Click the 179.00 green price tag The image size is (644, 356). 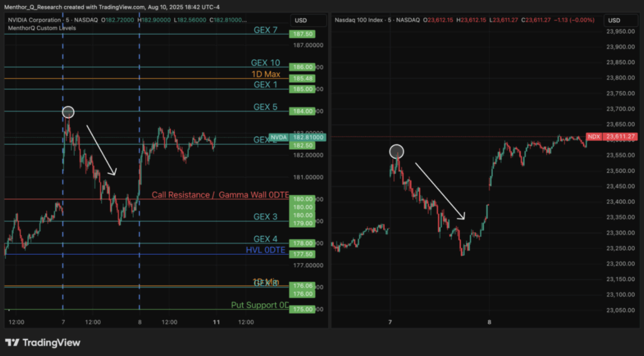coord(303,223)
